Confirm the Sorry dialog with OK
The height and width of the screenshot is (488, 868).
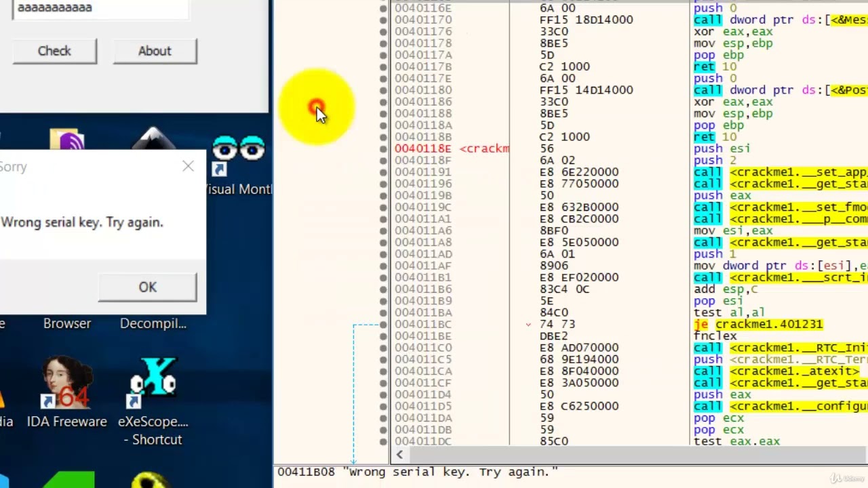point(147,287)
